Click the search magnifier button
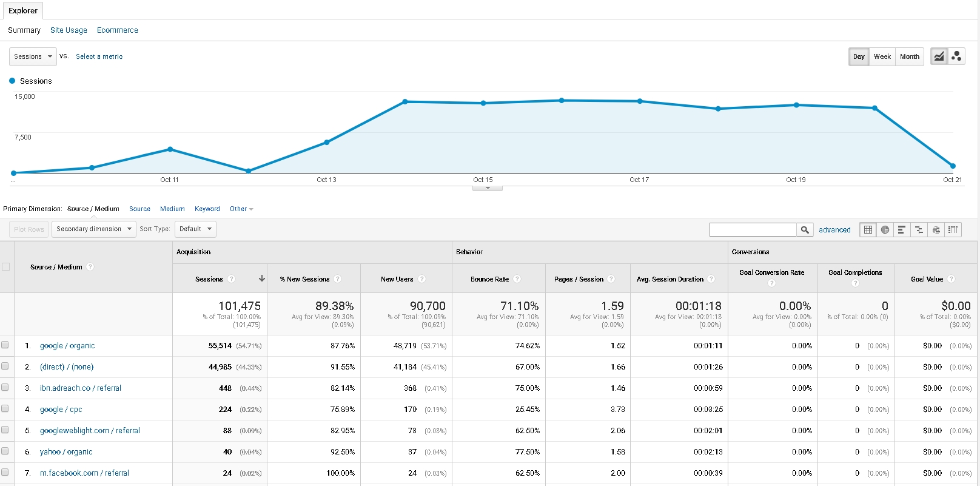 point(805,229)
